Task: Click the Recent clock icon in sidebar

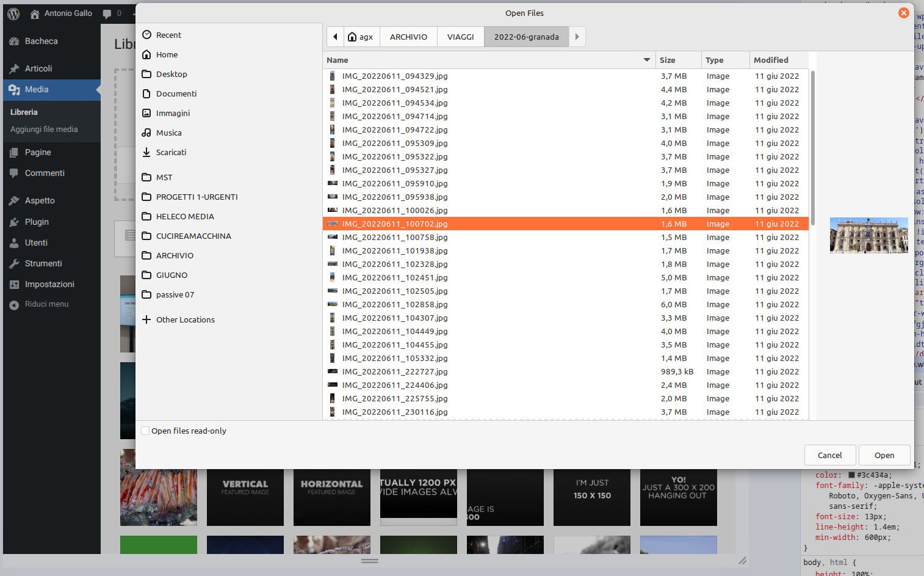Action: (146, 35)
